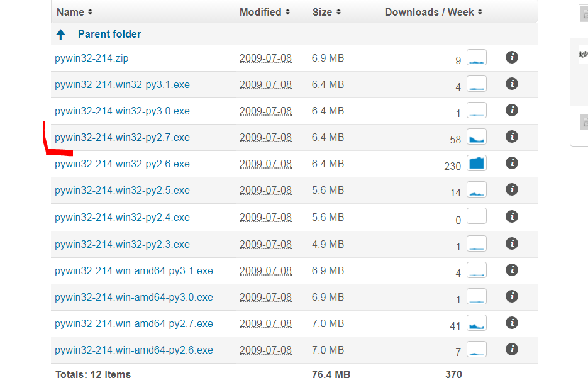Click info icon for pywin32-214.zip
Image resolution: width=588 pixels, height=390 pixels.
click(512, 57)
